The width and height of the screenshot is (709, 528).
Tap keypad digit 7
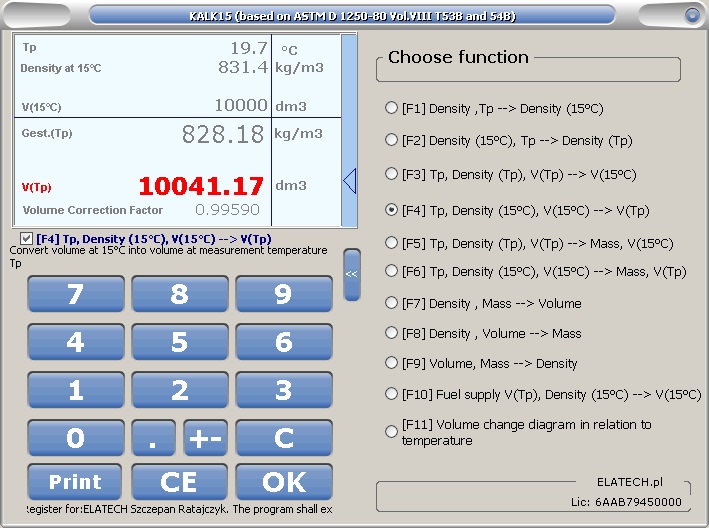(76, 294)
